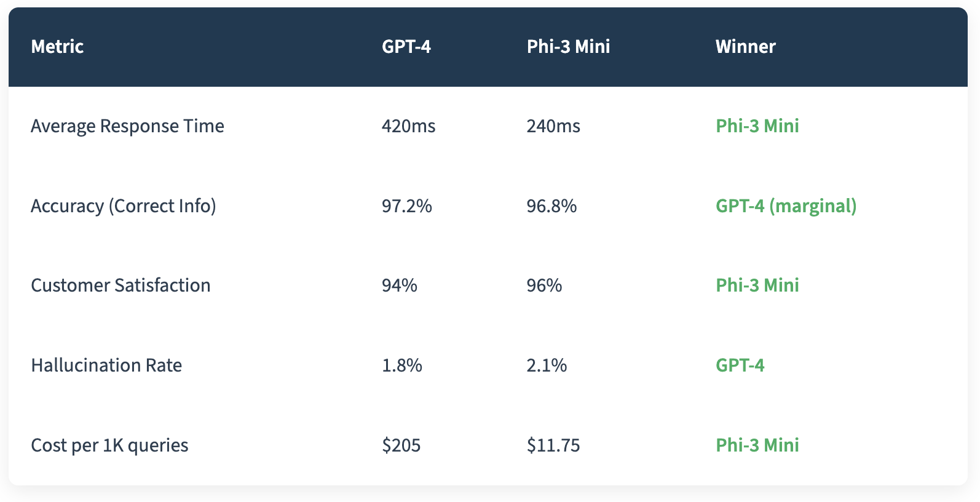Click the 96% satisfaction value
The height and width of the screenshot is (502, 980).
tap(544, 285)
